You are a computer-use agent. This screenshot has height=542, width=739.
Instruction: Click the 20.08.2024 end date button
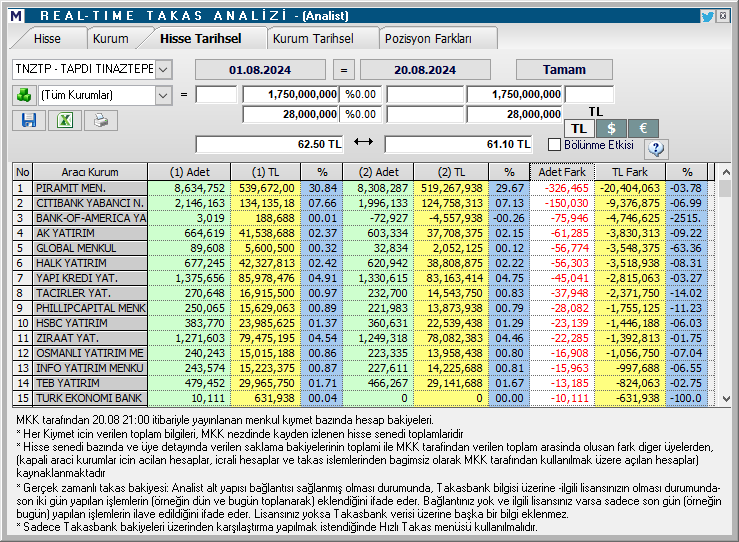[425, 70]
